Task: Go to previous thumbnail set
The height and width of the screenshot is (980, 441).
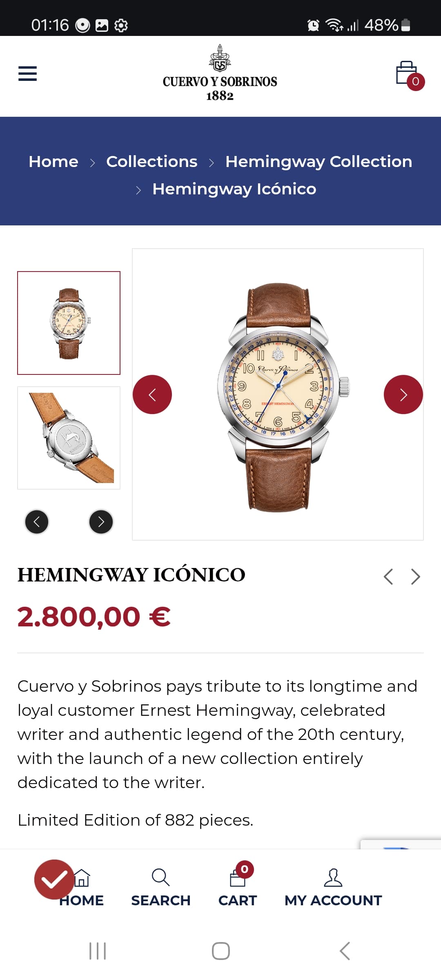Action: 37,522
